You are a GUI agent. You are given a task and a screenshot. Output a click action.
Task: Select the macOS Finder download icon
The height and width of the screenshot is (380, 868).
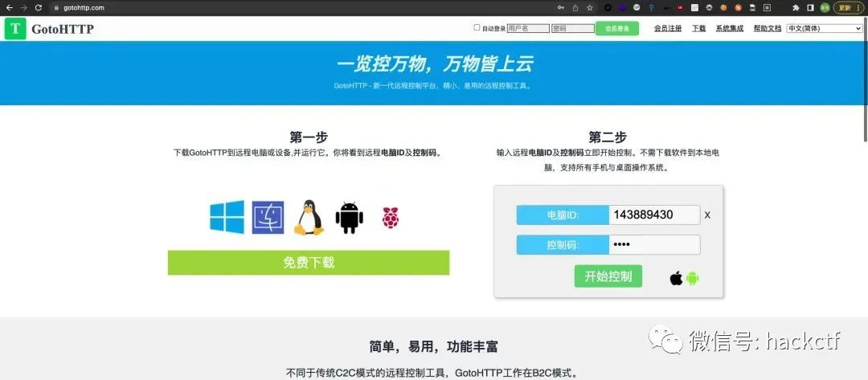(268, 218)
